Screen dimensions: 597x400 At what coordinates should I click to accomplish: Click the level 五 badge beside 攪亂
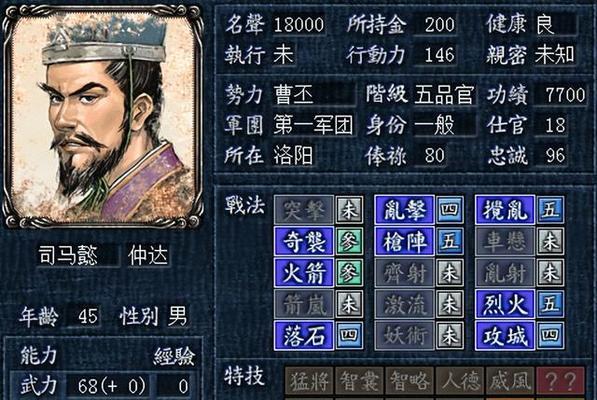click(550, 210)
